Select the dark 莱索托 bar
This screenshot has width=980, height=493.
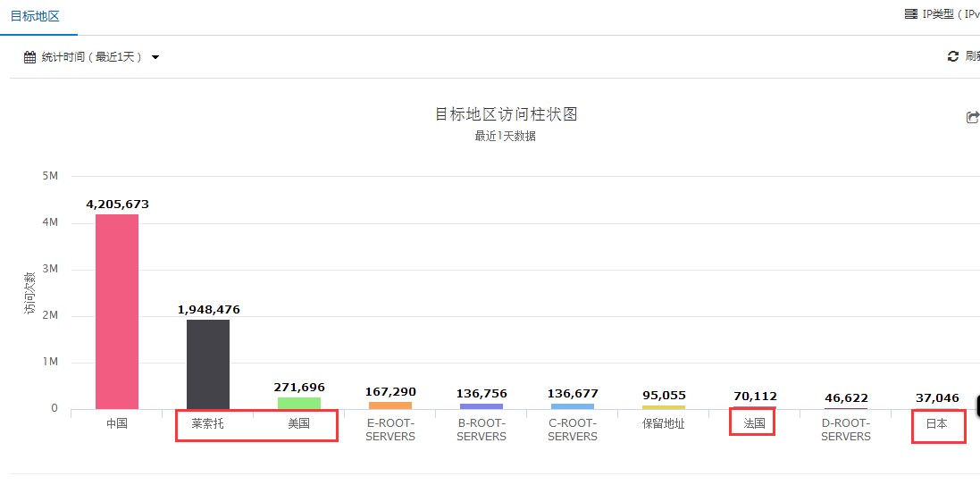(x=208, y=364)
